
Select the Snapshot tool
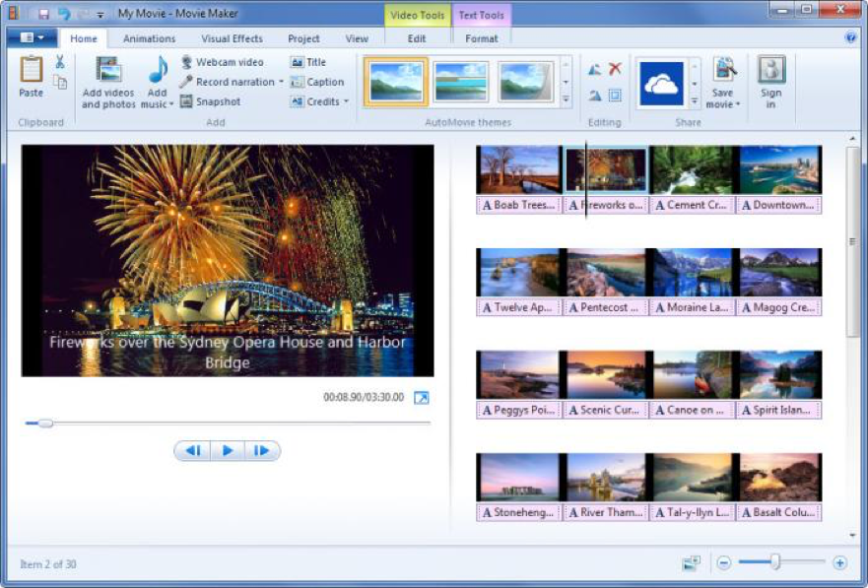point(211,101)
